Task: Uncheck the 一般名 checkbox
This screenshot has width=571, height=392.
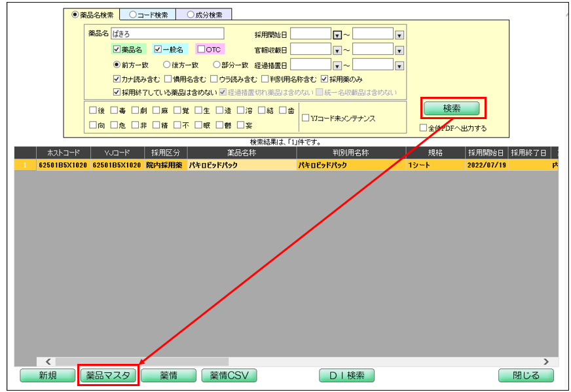Action: point(158,49)
